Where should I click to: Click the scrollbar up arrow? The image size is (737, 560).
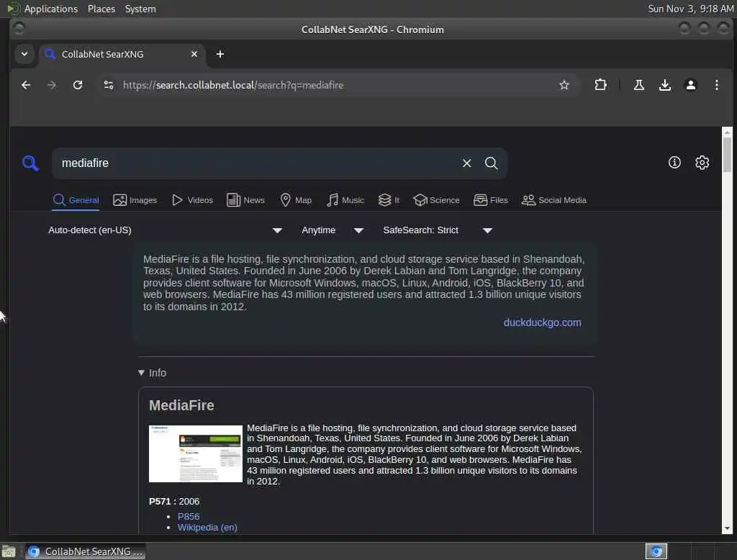pyautogui.click(x=727, y=132)
